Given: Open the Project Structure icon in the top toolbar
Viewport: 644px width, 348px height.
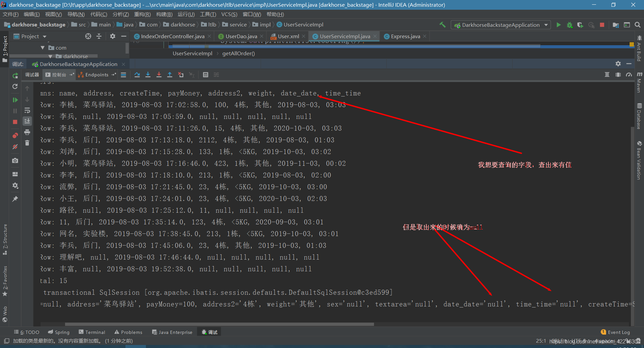Looking at the screenshot, I should click(616, 25).
